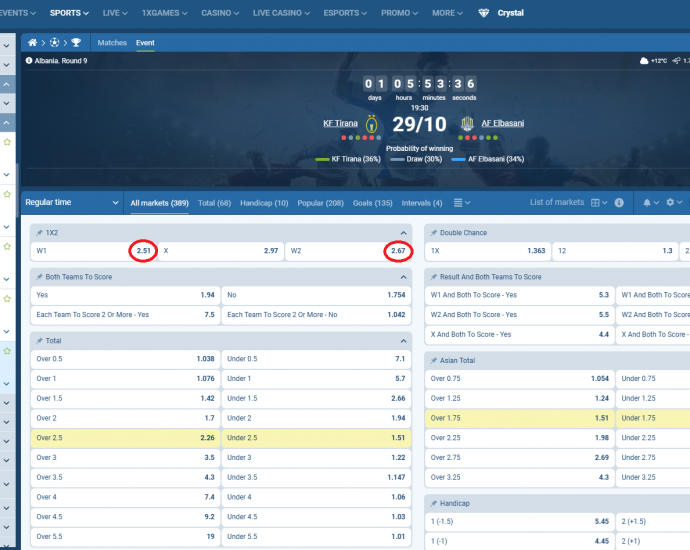The height and width of the screenshot is (550, 690).
Task: Open the market info icon
Action: (x=619, y=203)
